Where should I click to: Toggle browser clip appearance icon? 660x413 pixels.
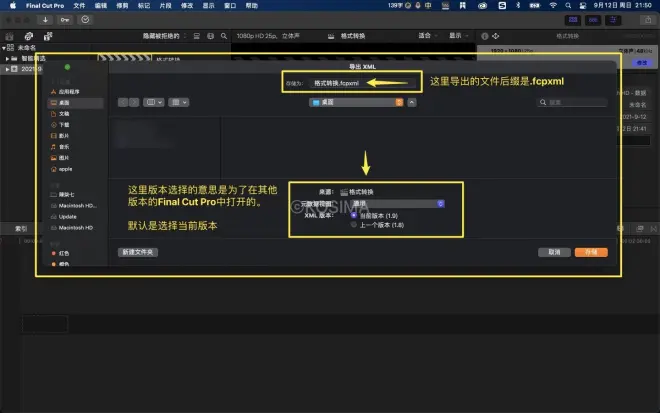coord(197,36)
